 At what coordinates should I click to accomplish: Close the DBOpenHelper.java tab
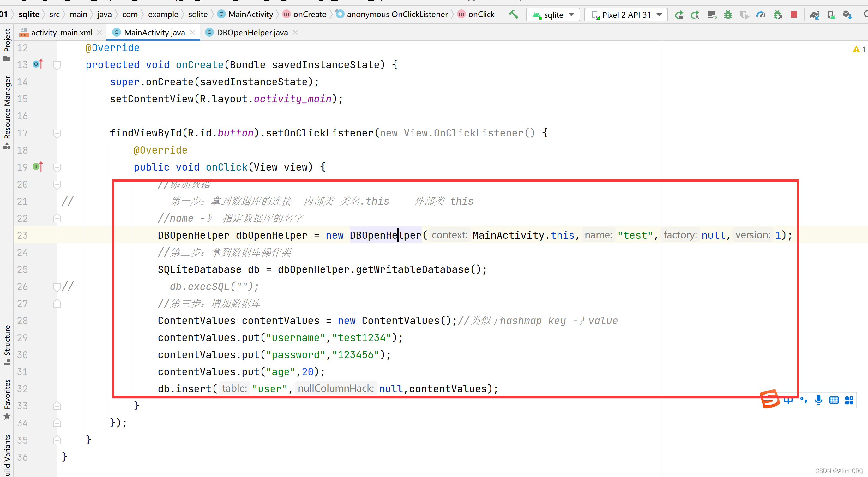tap(295, 32)
